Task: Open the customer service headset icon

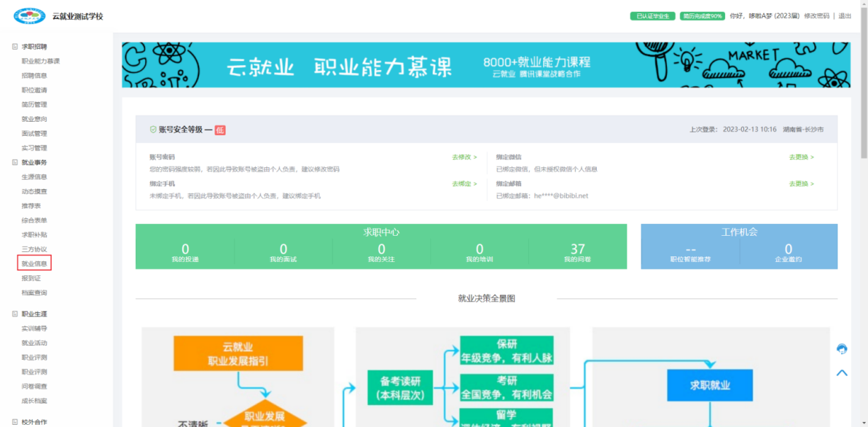Action: (x=842, y=348)
